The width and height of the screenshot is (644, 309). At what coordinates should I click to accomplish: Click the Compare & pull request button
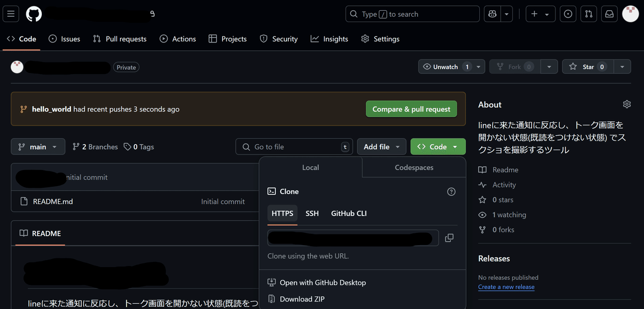(x=411, y=108)
